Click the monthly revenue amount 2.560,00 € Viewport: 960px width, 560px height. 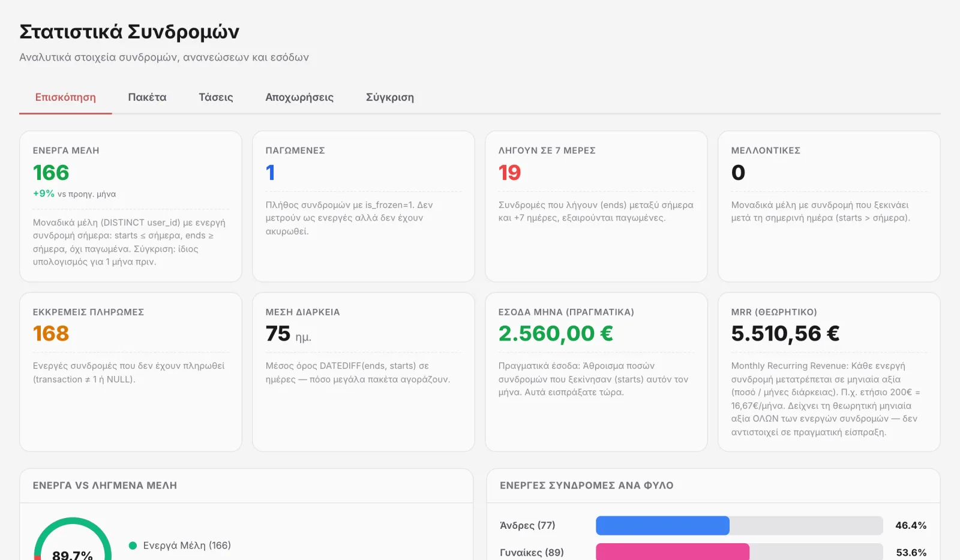pyautogui.click(x=556, y=333)
